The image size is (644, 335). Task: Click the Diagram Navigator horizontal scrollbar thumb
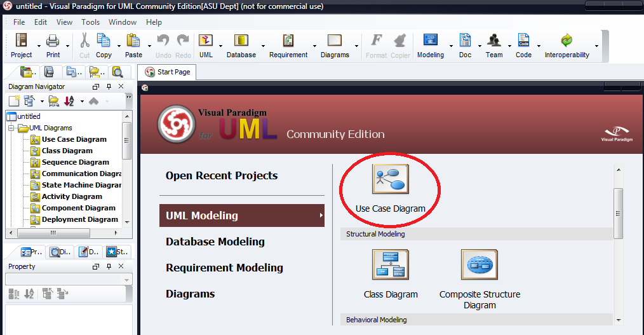(x=53, y=233)
